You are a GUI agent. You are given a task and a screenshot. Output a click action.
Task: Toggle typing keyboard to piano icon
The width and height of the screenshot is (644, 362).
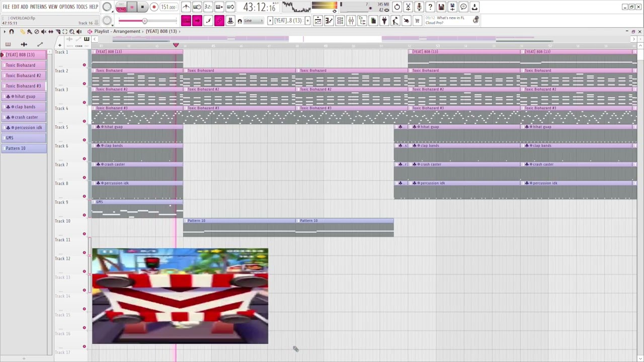coord(186,21)
